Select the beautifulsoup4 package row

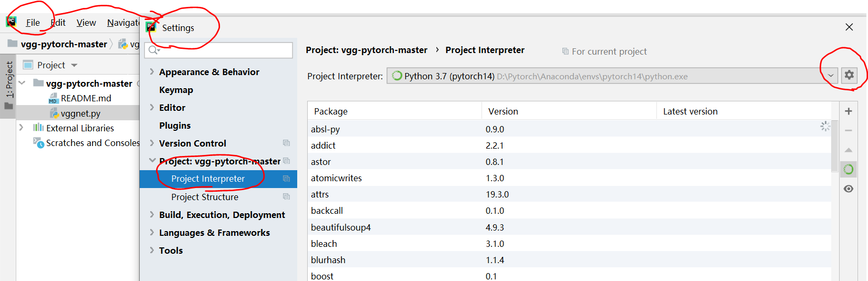click(x=569, y=227)
